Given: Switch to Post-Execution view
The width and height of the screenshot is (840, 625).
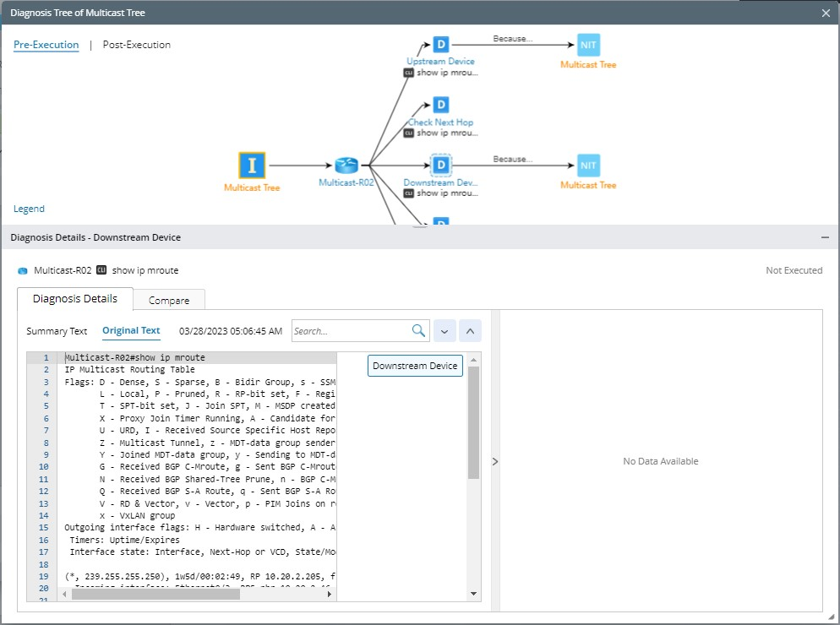Looking at the screenshot, I should (x=137, y=45).
